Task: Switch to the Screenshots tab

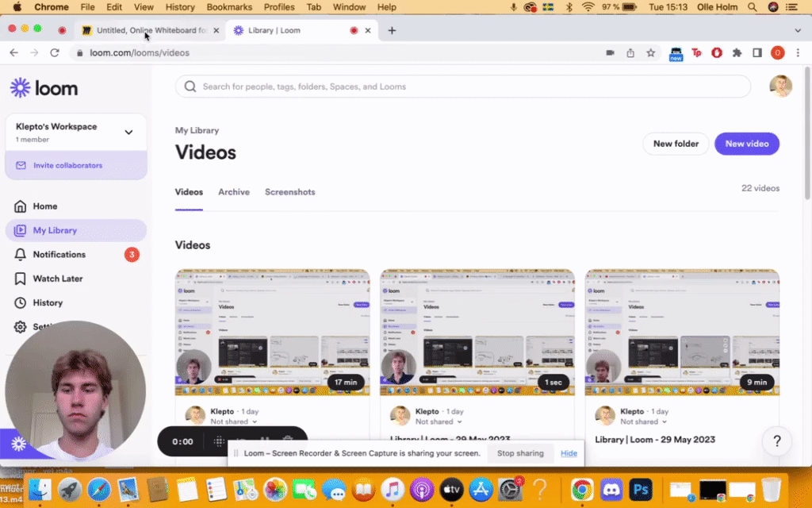Action: click(290, 192)
